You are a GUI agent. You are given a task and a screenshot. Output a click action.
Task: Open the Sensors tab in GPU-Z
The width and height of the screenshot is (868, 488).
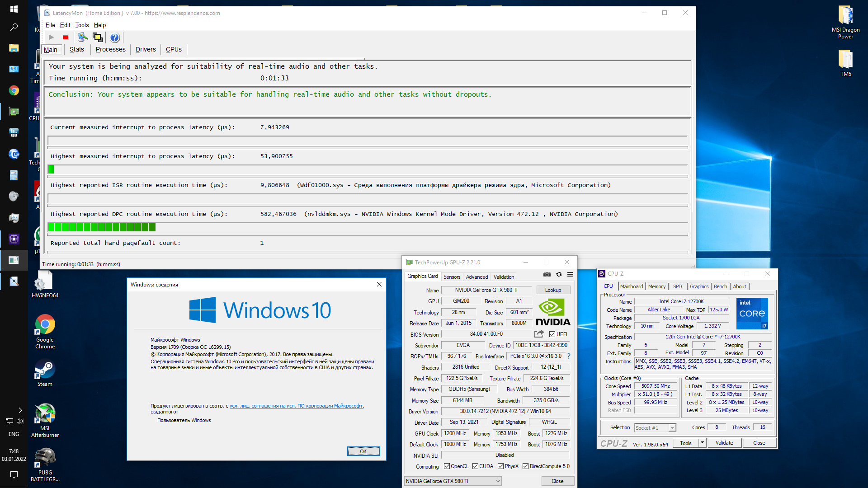click(x=452, y=277)
